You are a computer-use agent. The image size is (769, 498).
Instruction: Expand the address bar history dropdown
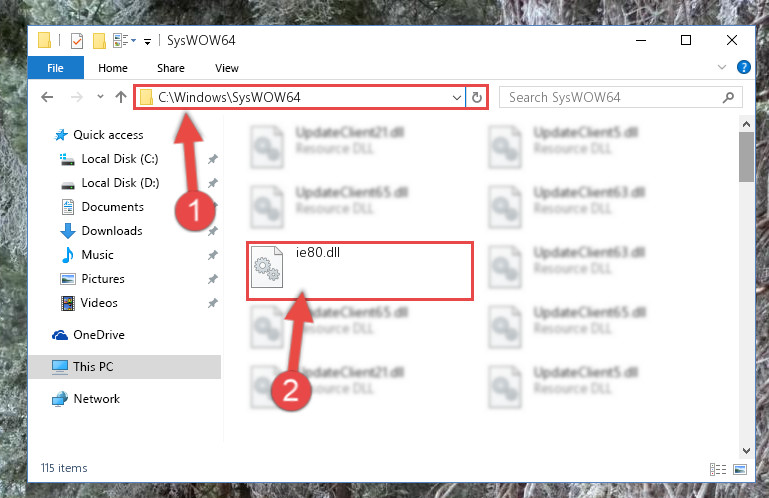point(457,98)
